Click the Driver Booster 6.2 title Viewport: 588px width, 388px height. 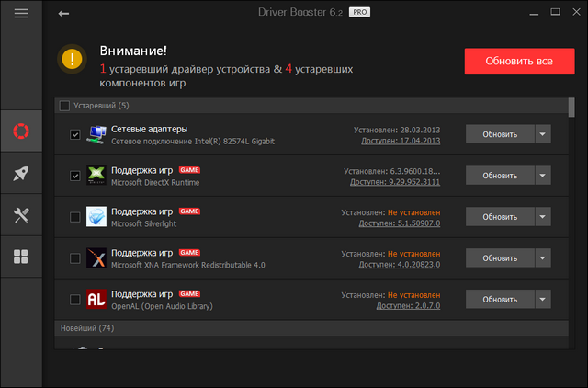[300, 12]
